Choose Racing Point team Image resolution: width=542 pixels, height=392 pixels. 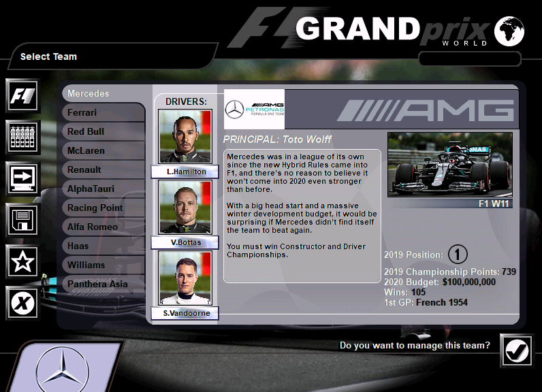[103, 208]
